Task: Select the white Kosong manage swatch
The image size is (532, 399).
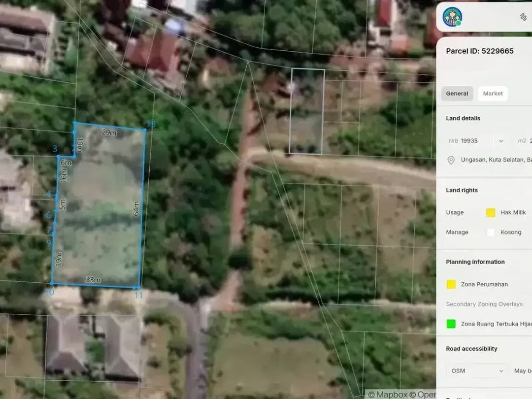Action: [x=491, y=233]
